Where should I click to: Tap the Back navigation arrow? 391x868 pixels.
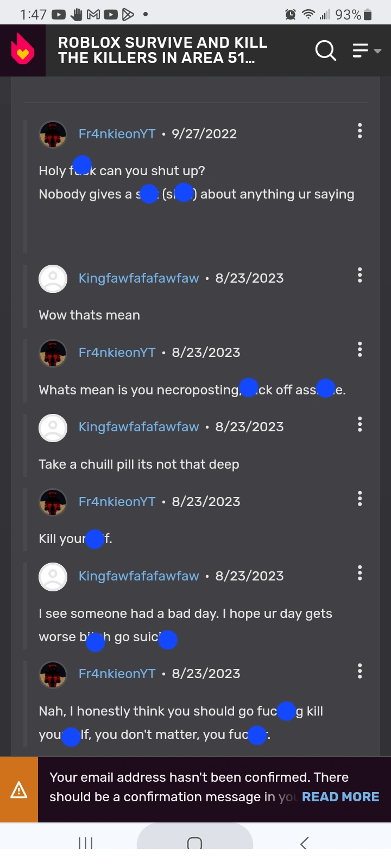[x=304, y=844]
